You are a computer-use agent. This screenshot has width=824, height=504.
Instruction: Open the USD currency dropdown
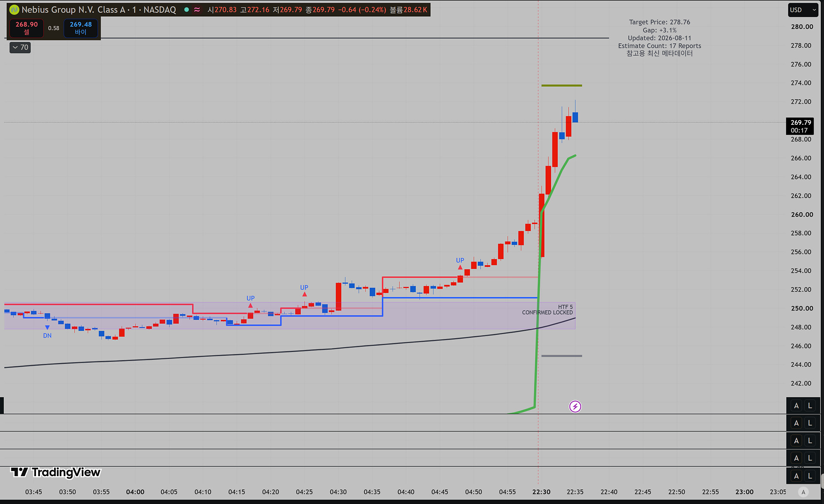[803, 10]
